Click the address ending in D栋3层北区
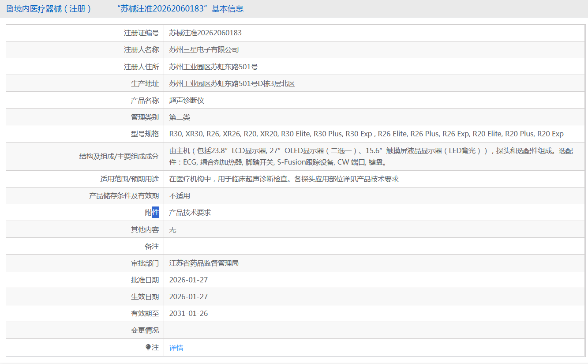Viewport: 588px width, 364px height. point(232,83)
